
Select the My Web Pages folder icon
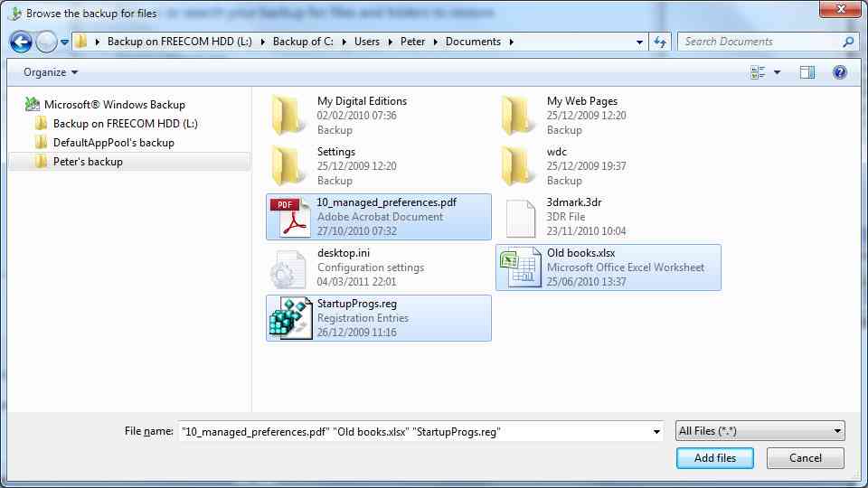517,116
